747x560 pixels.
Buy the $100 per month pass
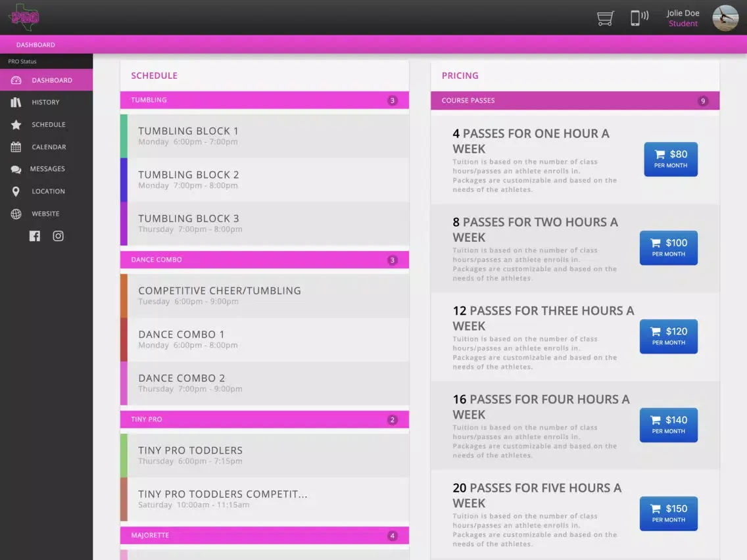click(668, 248)
